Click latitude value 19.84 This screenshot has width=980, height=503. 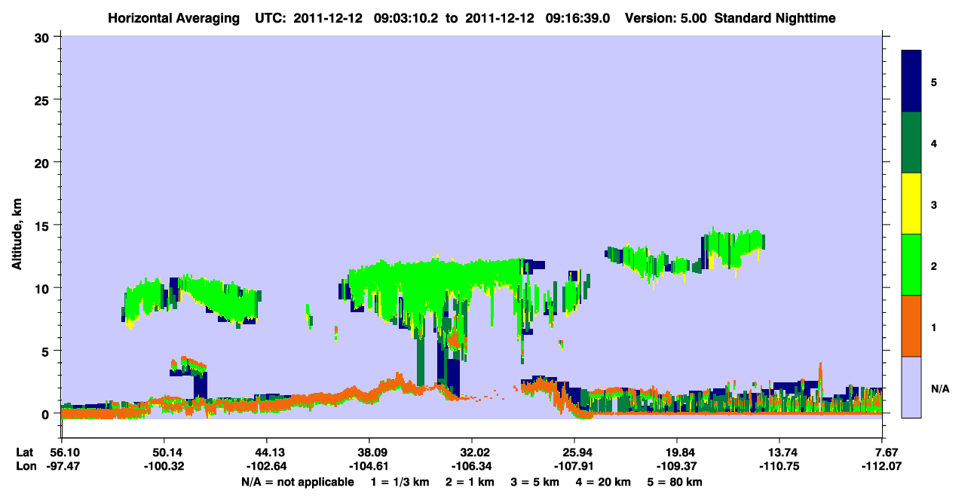point(677,452)
